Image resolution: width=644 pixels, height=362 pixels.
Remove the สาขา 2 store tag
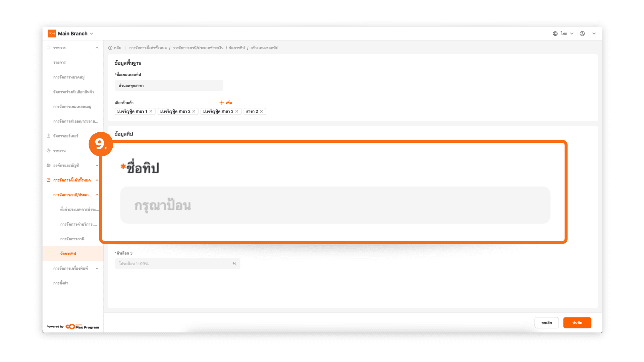point(262,111)
